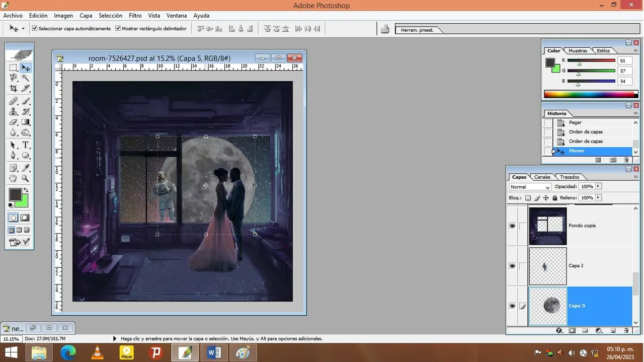The width and height of the screenshot is (644, 362).
Task: Create new layer set folder
Action: point(585,331)
